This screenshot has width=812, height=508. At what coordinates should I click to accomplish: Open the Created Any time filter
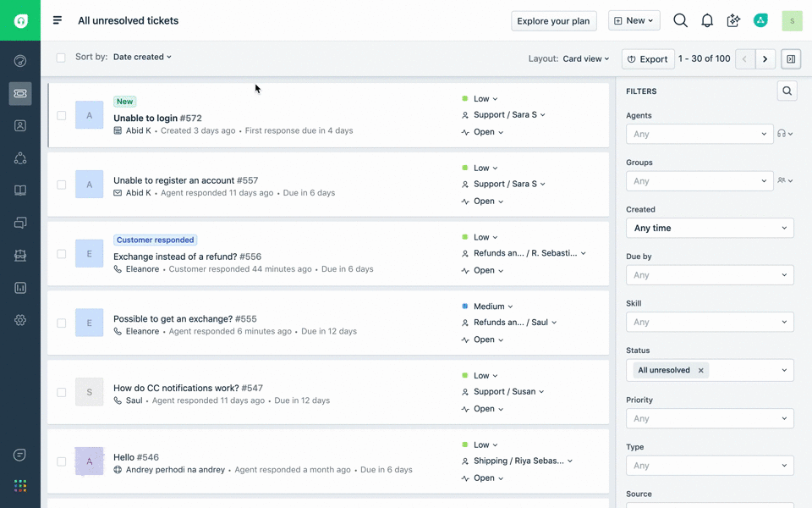(710, 228)
